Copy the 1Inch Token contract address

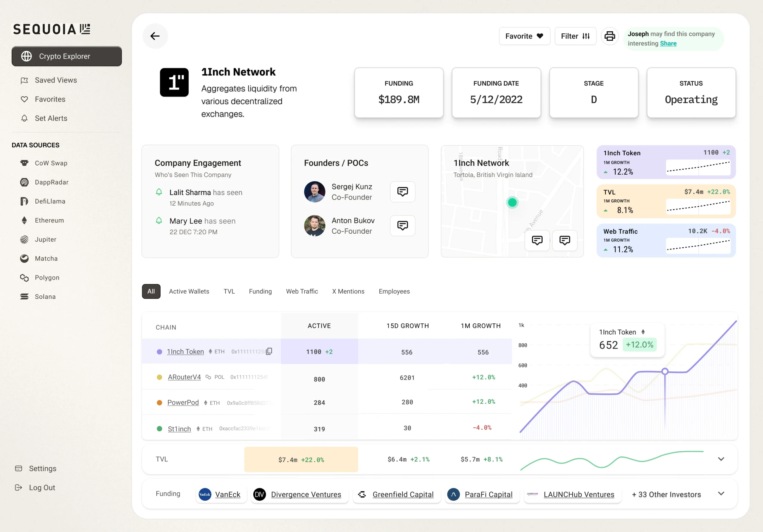(269, 351)
